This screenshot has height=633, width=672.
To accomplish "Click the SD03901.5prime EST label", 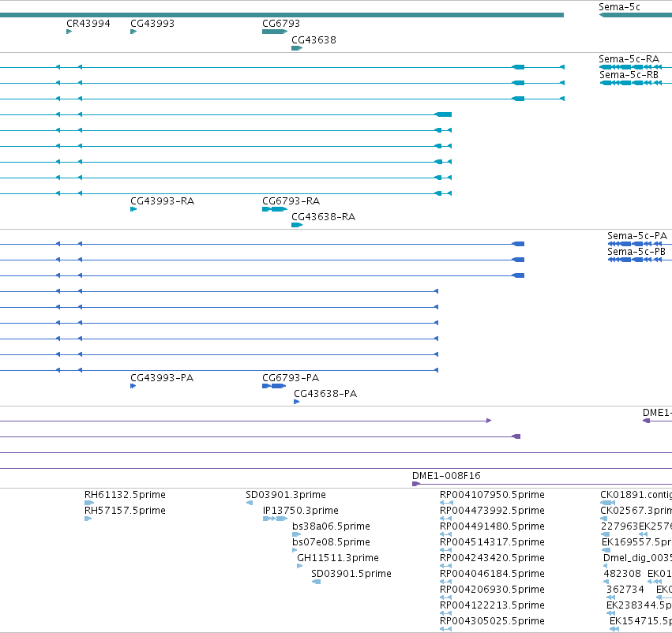I will click(351, 574).
